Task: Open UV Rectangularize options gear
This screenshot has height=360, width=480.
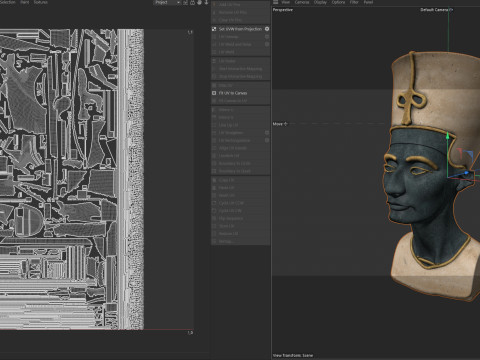Action: [x=267, y=140]
